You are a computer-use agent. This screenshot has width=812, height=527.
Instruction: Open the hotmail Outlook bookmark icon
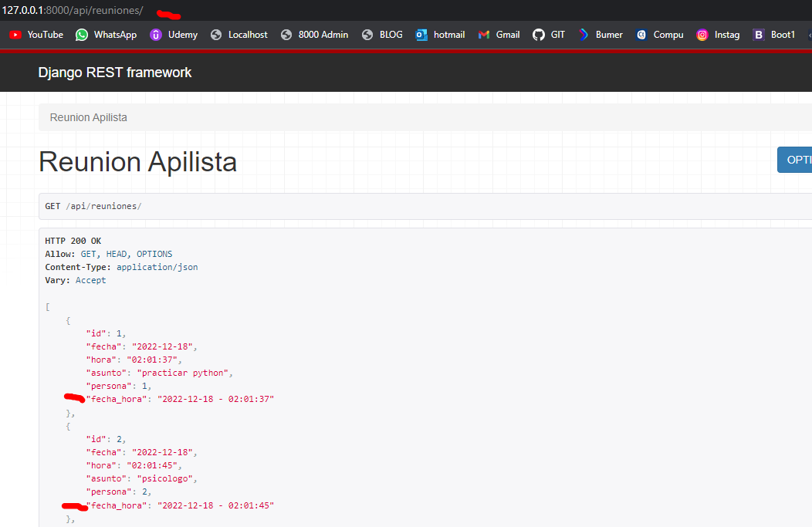pos(421,35)
